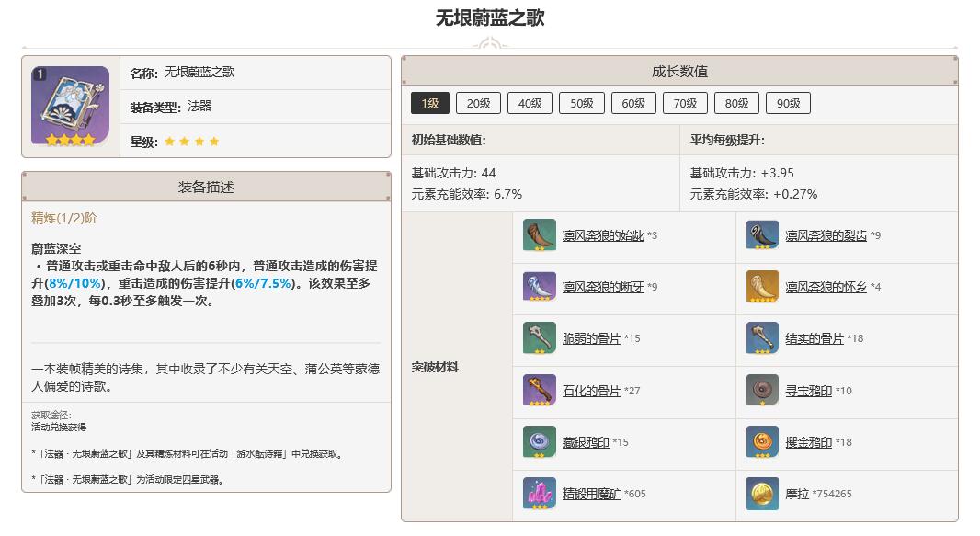
Task: Select the 20级 level tab
Action: (x=479, y=103)
